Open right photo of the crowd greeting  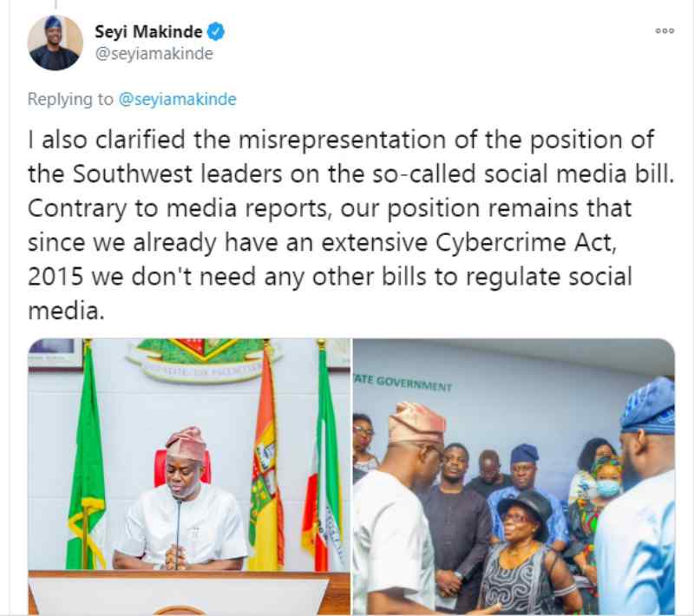[514, 476]
